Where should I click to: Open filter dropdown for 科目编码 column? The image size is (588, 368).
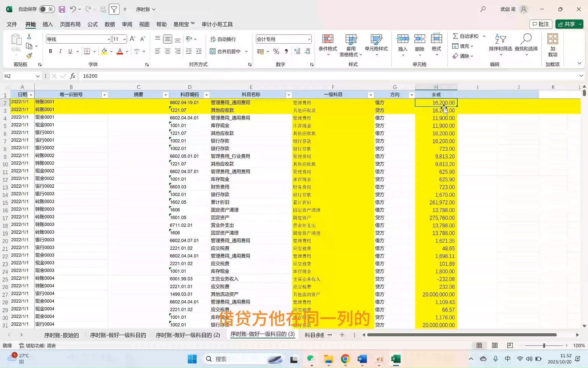pyautogui.click(x=206, y=95)
